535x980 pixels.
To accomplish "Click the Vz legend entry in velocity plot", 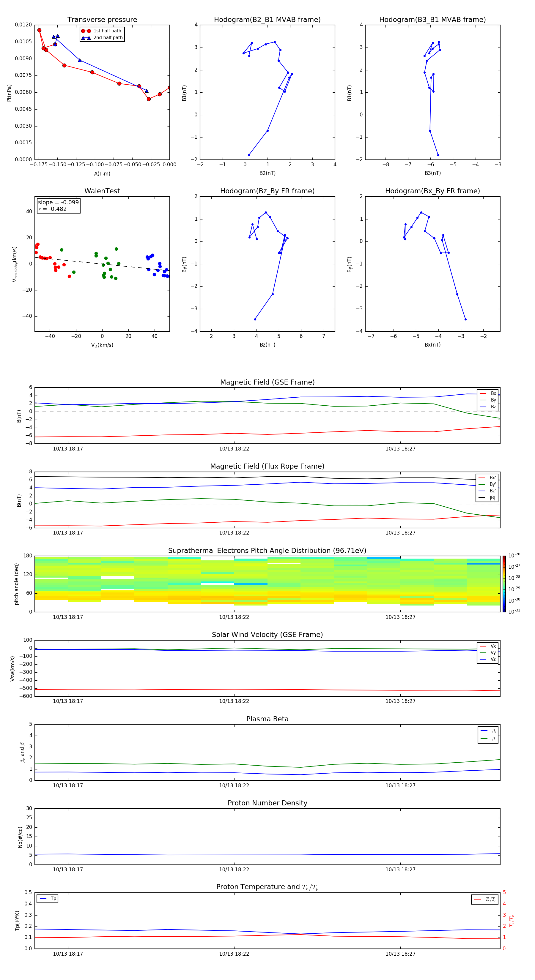I will click(x=488, y=659).
